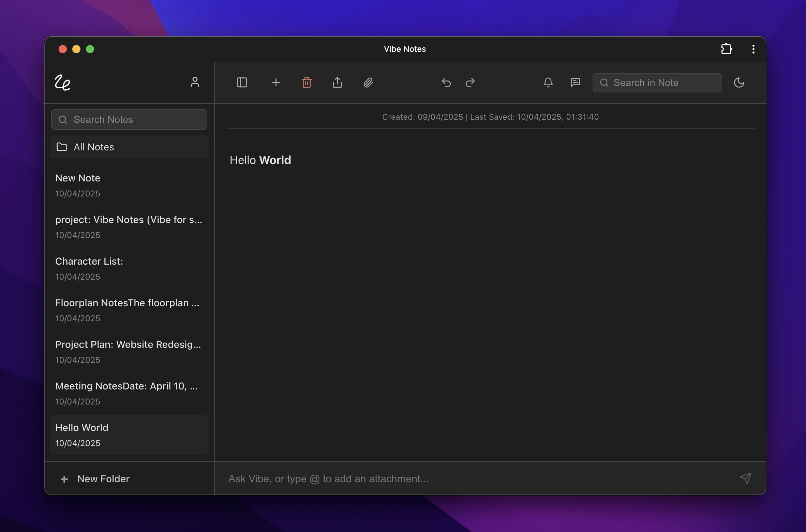The width and height of the screenshot is (806, 532).
Task: Delete note using red trash icon
Action: coord(307,83)
